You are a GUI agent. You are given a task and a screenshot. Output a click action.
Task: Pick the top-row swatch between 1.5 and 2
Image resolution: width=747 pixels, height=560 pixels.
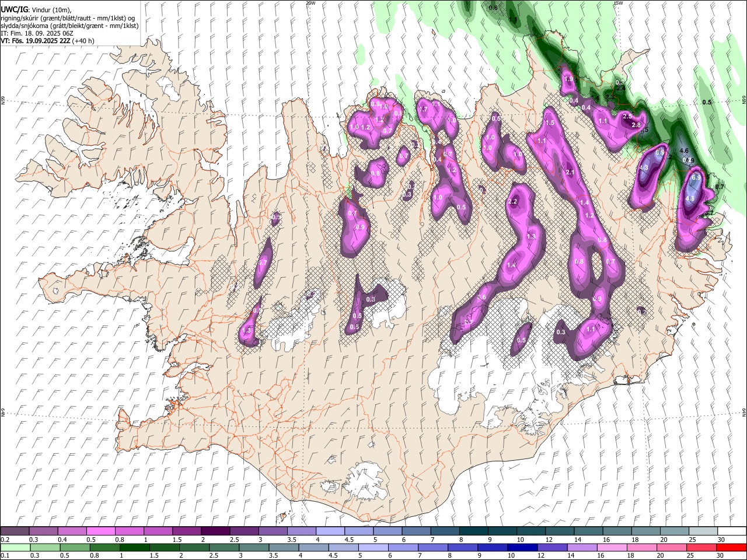pyautogui.click(x=186, y=531)
